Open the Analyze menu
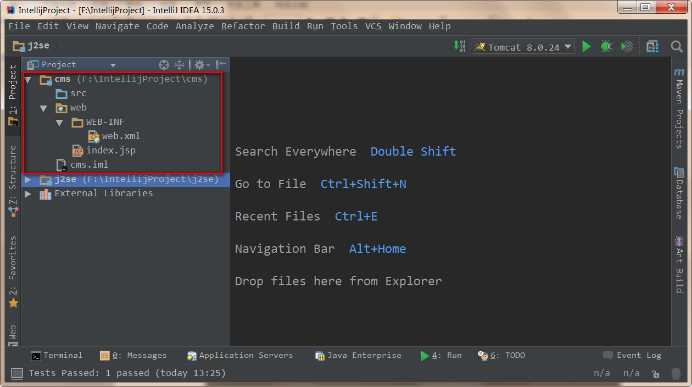 [x=194, y=26]
